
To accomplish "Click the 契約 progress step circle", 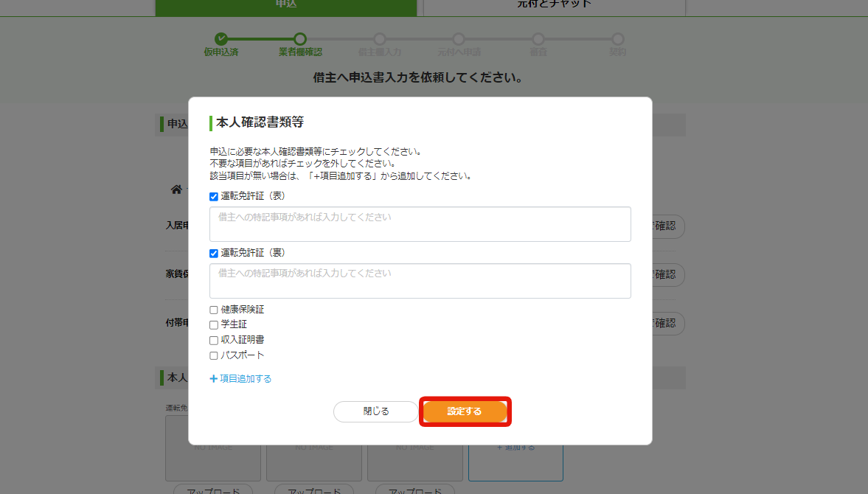I will pos(618,39).
